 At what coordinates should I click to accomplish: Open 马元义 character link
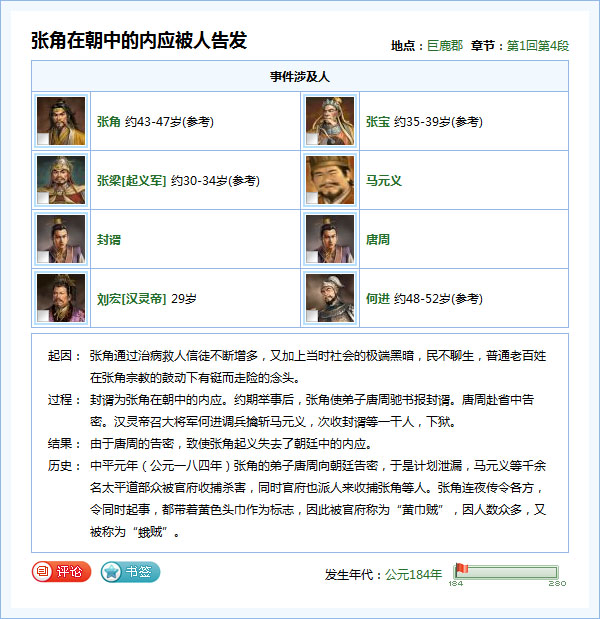click(384, 181)
